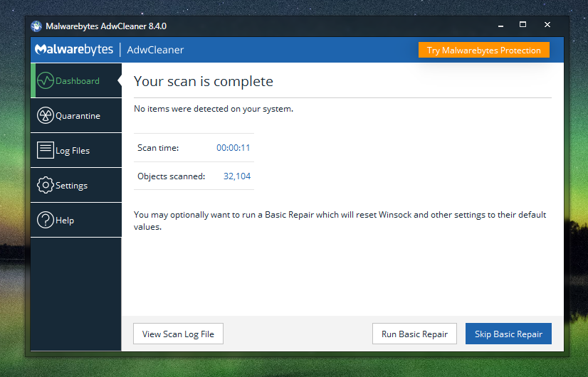Image resolution: width=588 pixels, height=377 pixels.
Task: Click 'Your scan is complete' heading
Action: (204, 81)
